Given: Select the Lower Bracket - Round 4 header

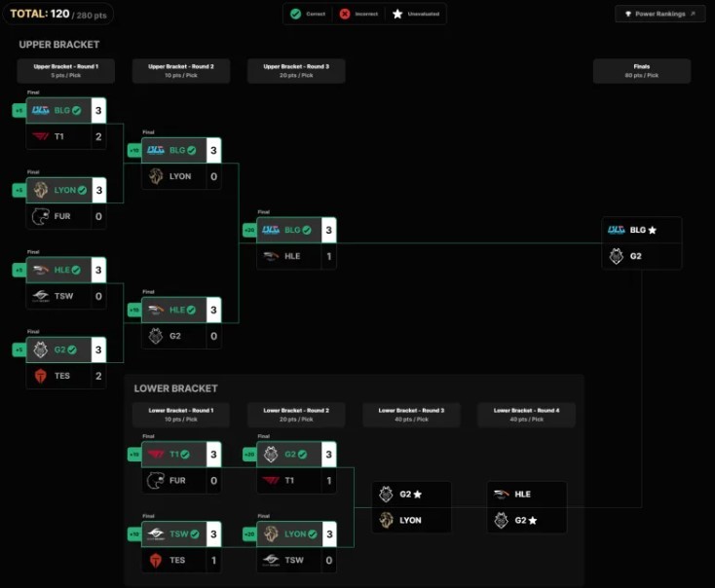Looking at the screenshot, I should coord(526,415).
